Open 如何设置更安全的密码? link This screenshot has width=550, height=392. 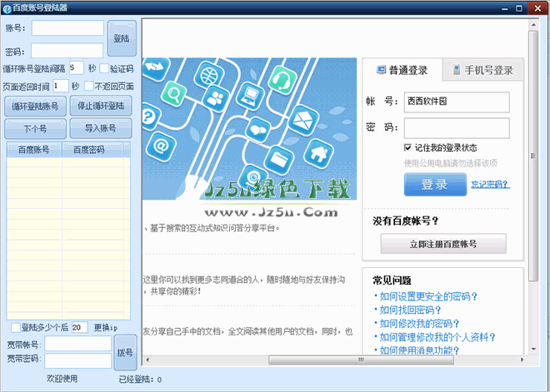pos(428,297)
